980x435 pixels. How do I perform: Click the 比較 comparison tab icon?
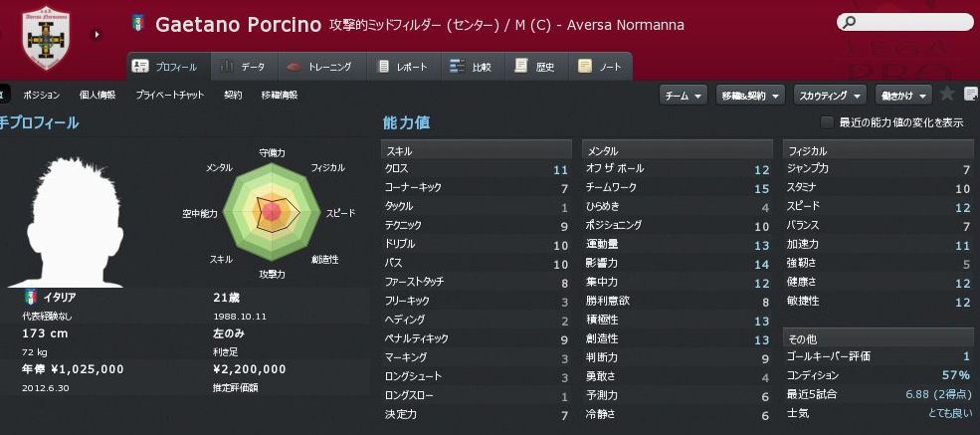pyautogui.click(x=458, y=67)
